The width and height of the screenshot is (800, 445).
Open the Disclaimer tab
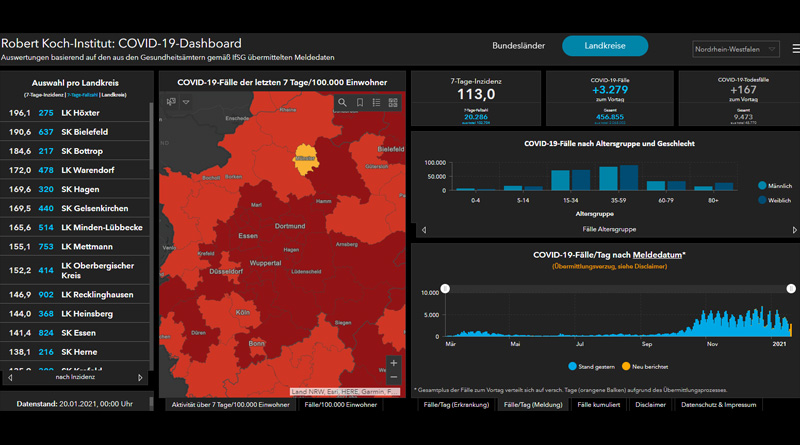coord(651,405)
